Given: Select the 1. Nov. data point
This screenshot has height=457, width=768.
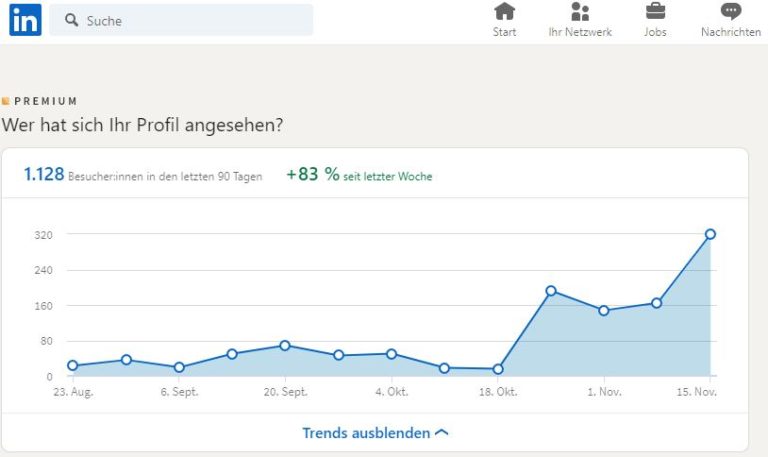Looking at the screenshot, I should point(604,310).
